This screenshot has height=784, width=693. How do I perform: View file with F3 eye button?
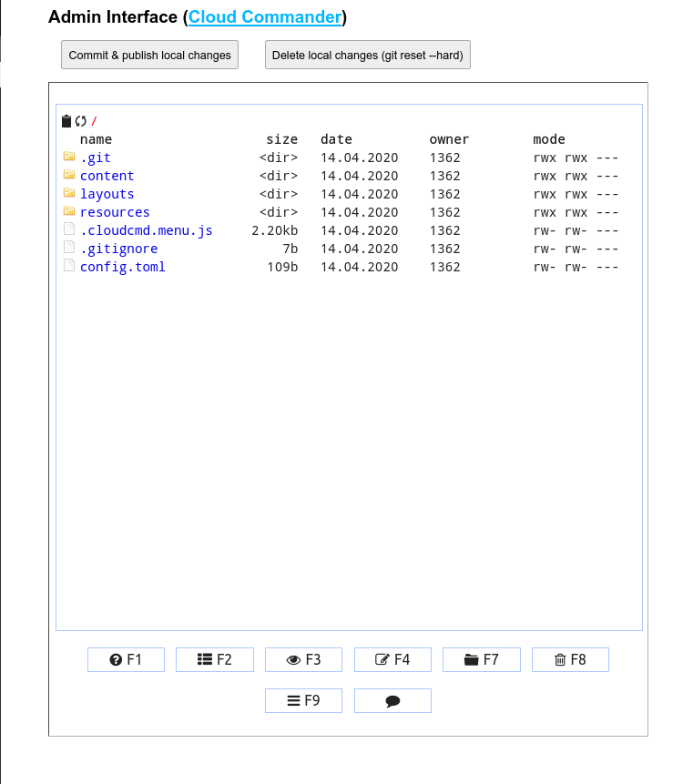click(x=303, y=659)
